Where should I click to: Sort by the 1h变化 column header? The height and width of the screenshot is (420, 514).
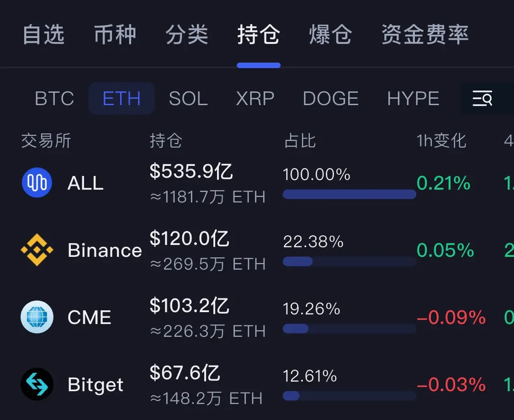click(x=441, y=141)
